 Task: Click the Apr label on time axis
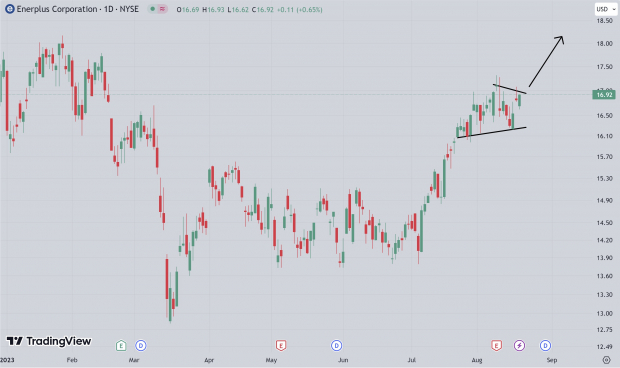coord(209,360)
